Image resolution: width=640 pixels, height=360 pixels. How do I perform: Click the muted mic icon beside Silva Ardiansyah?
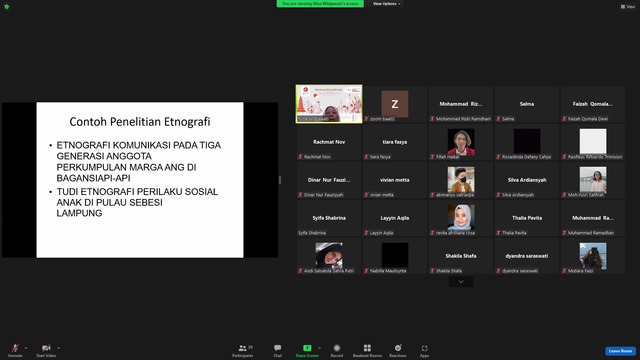coord(498,195)
